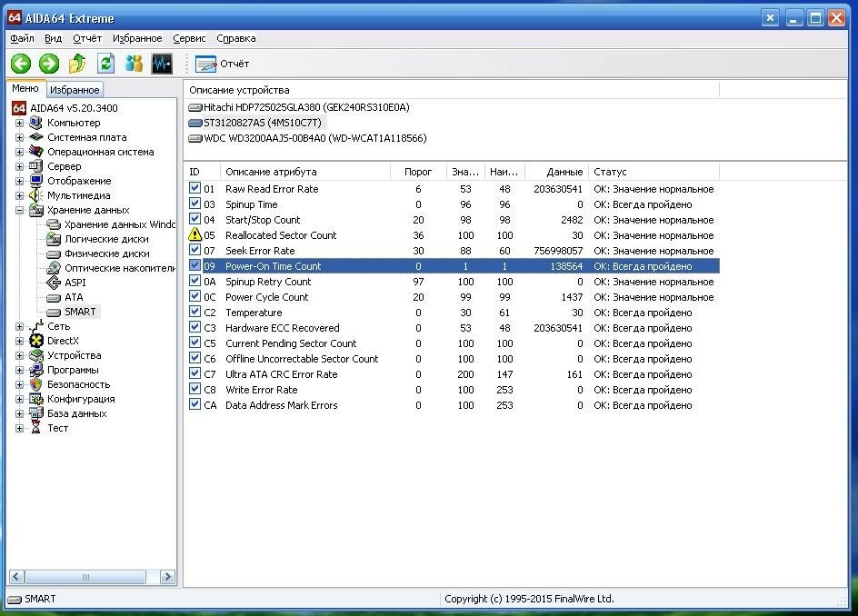858x616 pixels.
Task: Open the Вид menu
Action: pos(53,38)
